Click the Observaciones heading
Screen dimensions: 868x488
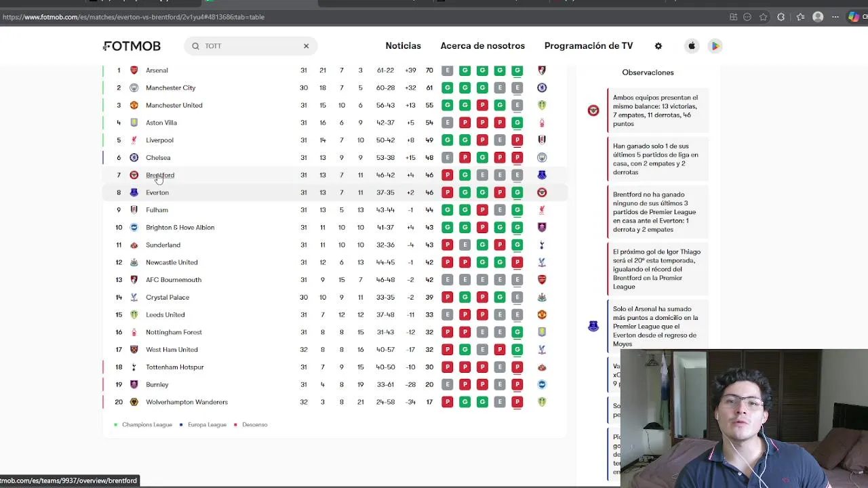pos(648,73)
